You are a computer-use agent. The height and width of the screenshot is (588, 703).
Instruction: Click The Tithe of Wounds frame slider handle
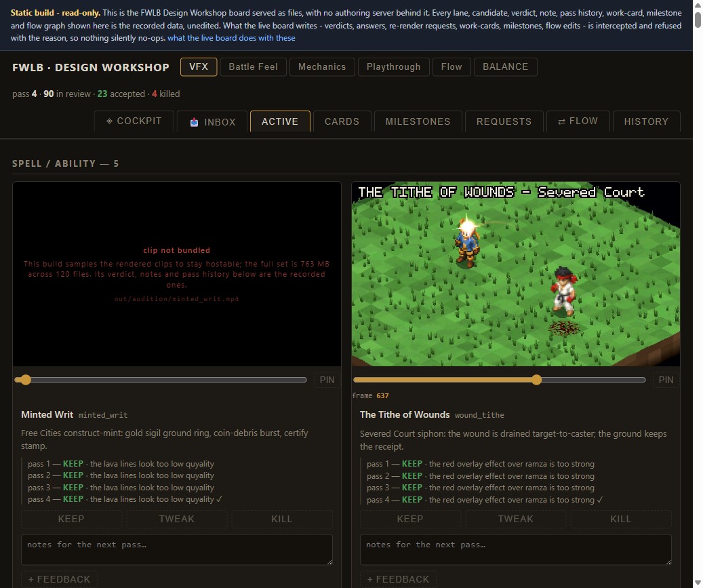(x=537, y=380)
